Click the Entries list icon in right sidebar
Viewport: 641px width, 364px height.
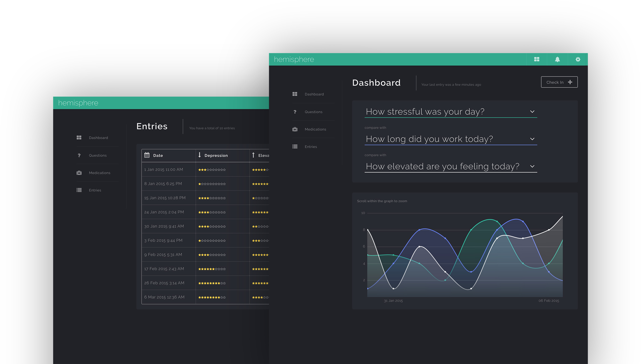[295, 147]
